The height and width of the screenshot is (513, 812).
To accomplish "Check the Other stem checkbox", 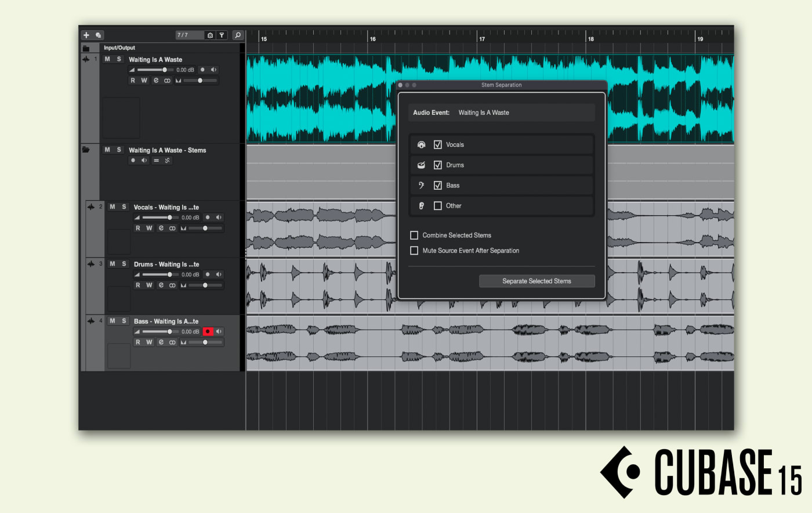I will (438, 205).
